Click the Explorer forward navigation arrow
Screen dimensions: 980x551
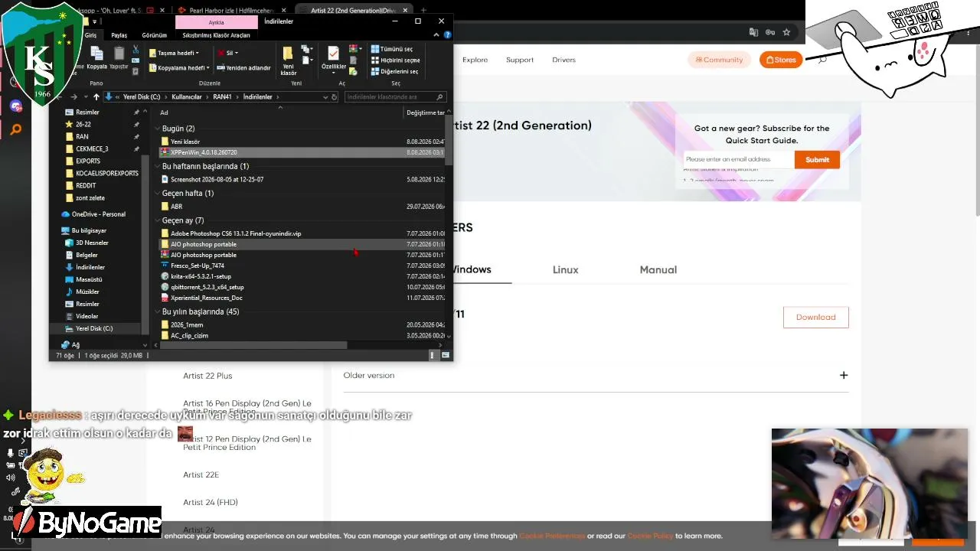click(73, 97)
